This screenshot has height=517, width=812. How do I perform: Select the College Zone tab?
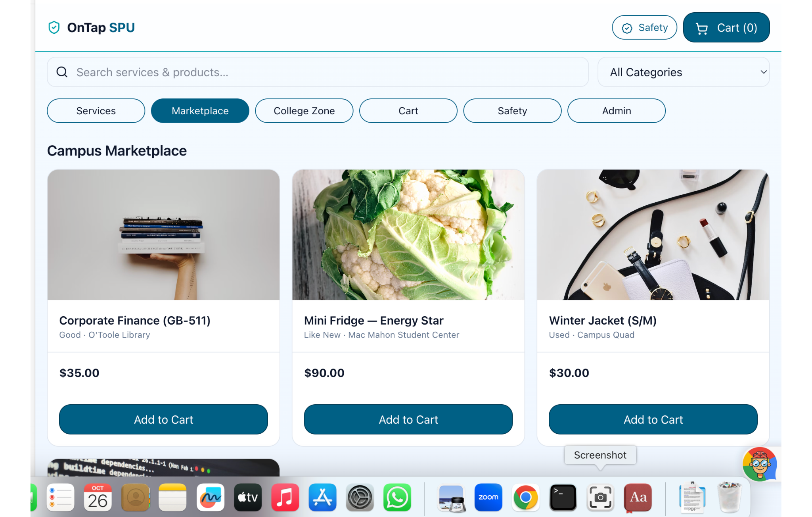click(x=304, y=111)
